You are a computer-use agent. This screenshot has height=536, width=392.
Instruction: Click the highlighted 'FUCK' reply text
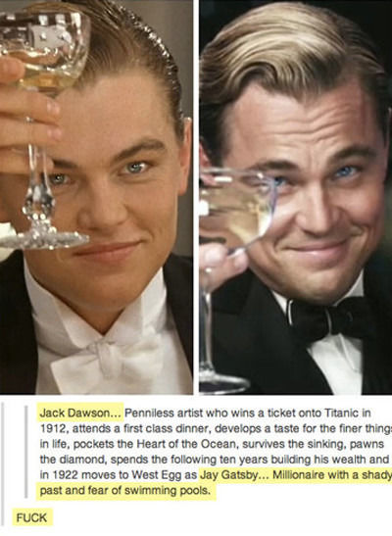[31, 517]
